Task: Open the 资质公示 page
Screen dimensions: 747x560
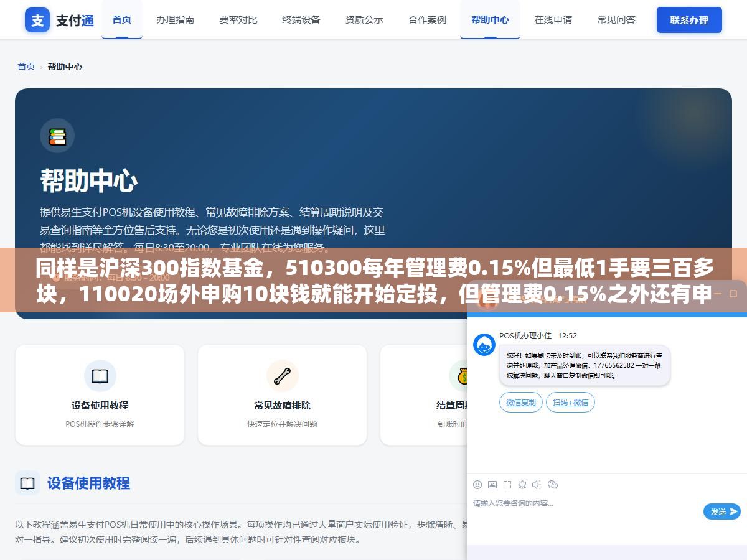Action: pos(364,19)
